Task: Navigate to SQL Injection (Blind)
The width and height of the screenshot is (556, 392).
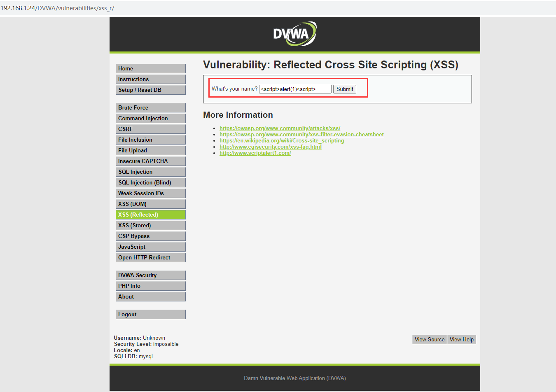Action: [x=150, y=182]
